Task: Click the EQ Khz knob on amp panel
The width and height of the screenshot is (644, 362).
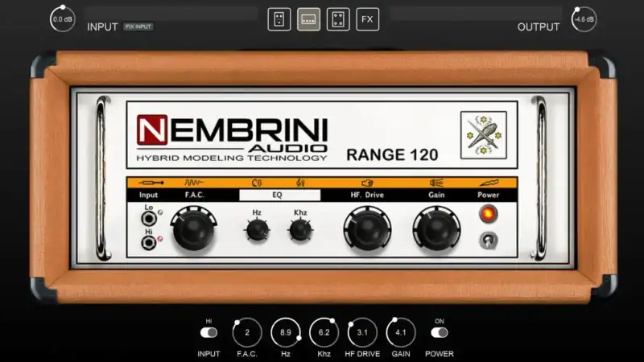Action: coord(300,230)
